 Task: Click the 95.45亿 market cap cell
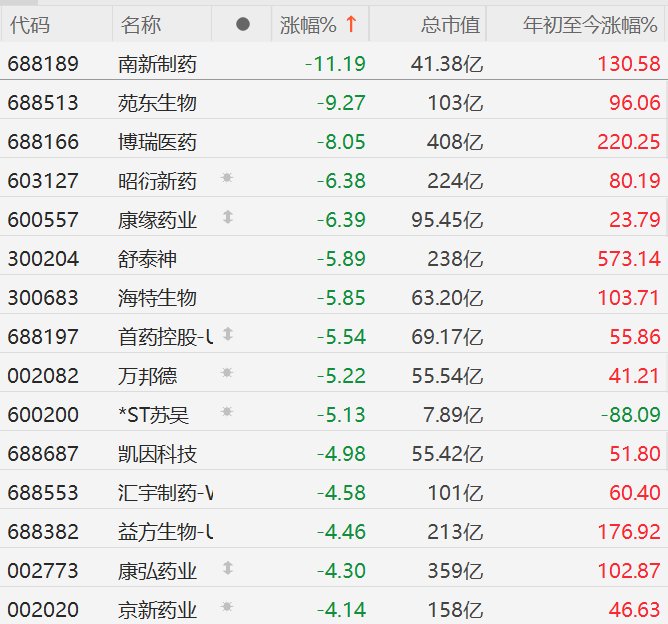point(447,220)
